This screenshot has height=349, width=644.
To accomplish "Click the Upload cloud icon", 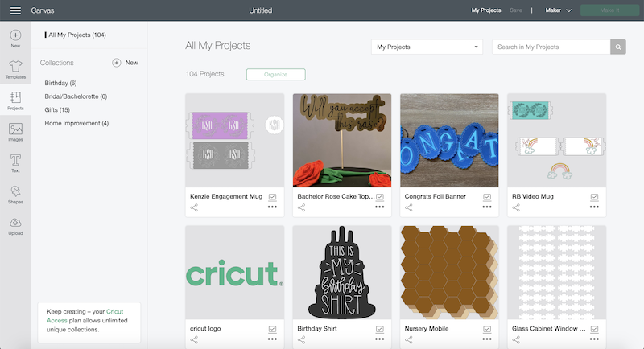I will pos(15,223).
